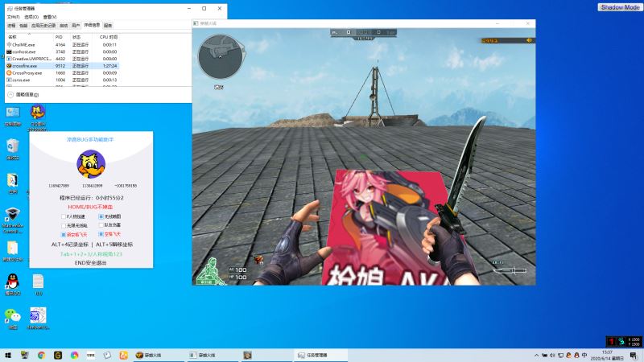The height and width of the screenshot is (362, 644).
Task: Click the END安全退出 text in helper
Action: point(90,263)
